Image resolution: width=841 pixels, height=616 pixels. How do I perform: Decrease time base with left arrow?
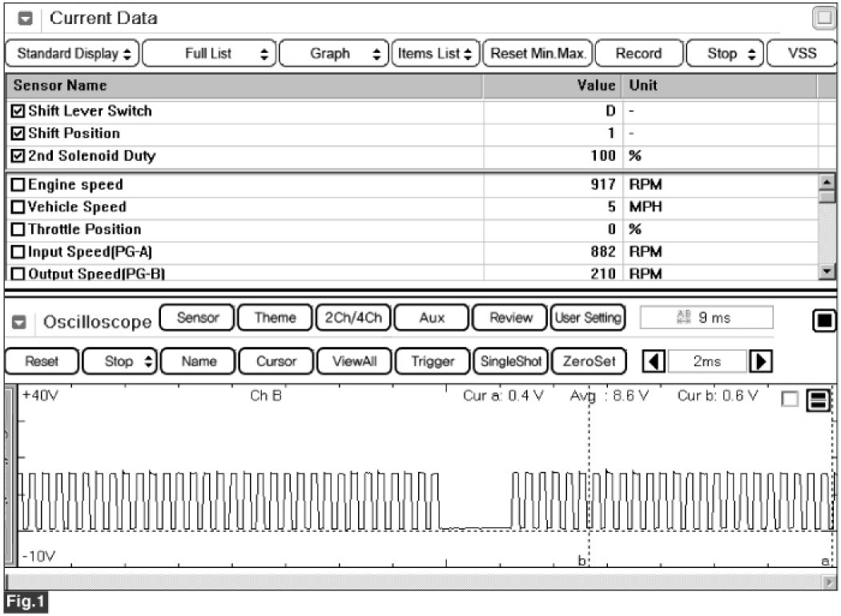[x=654, y=361]
